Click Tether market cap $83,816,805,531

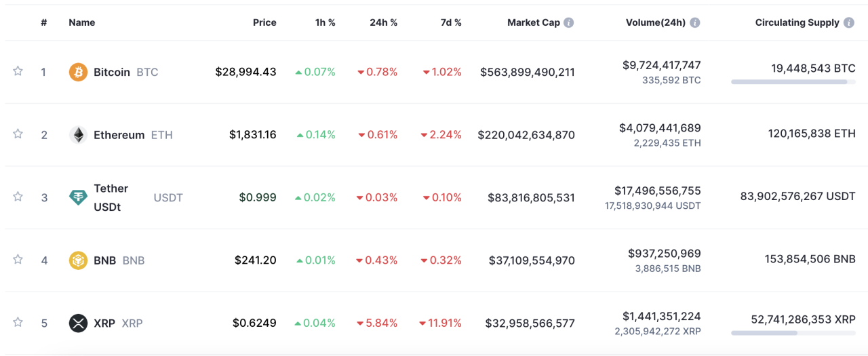531,197
